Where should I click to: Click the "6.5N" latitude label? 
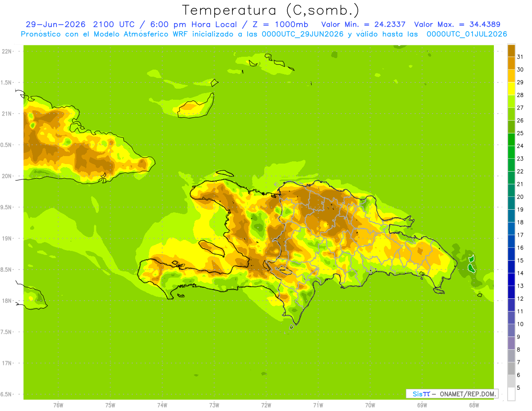tap(7, 394)
